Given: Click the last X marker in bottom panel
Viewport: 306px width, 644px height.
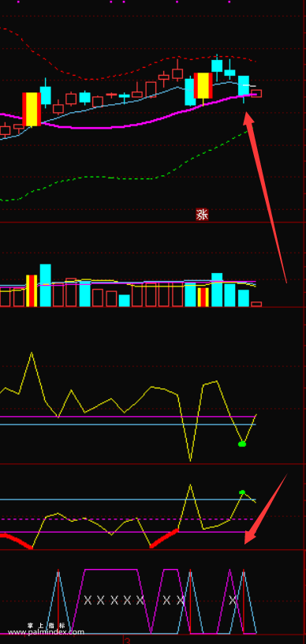Looking at the screenshot, I should [x=233, y=600].
